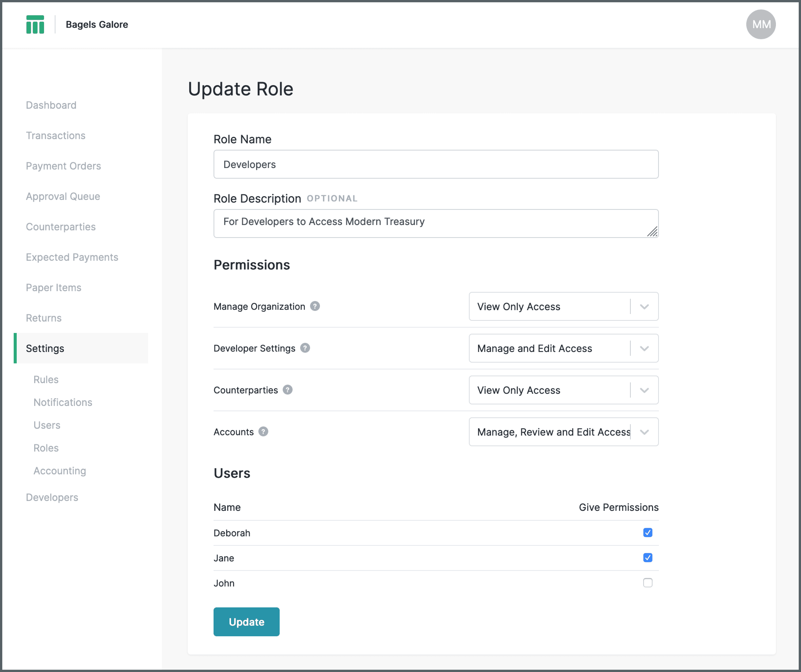This screenshot has height=672, width=801.
Task: Click into the Role Name field
Action: [x=436, y=164]
